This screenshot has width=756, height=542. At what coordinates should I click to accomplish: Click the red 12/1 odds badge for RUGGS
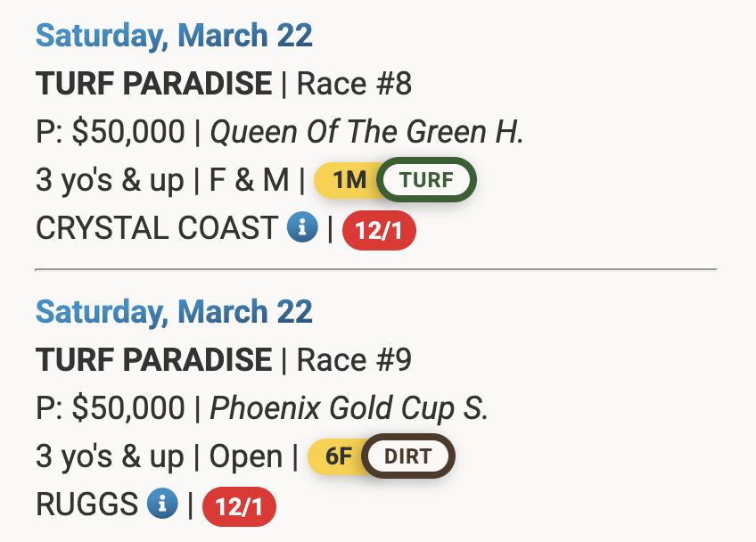[x=239, y=507]
